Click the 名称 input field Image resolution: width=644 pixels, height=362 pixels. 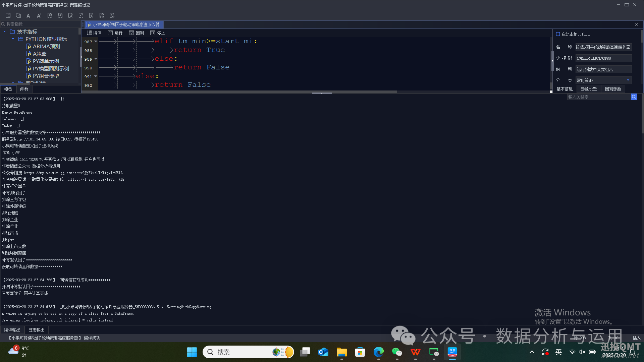coord(603,47)
